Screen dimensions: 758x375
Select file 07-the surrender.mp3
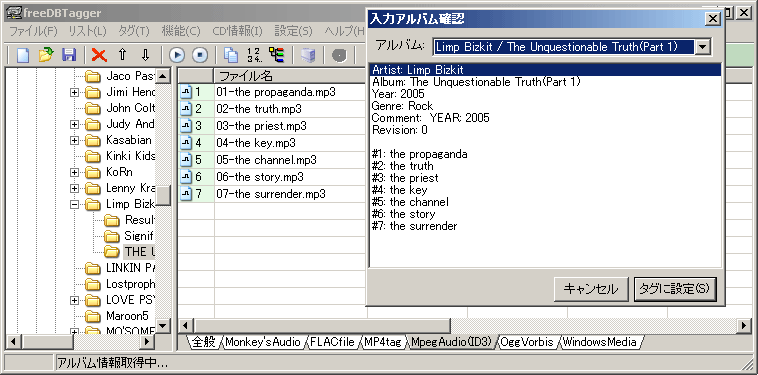[271, 194]
